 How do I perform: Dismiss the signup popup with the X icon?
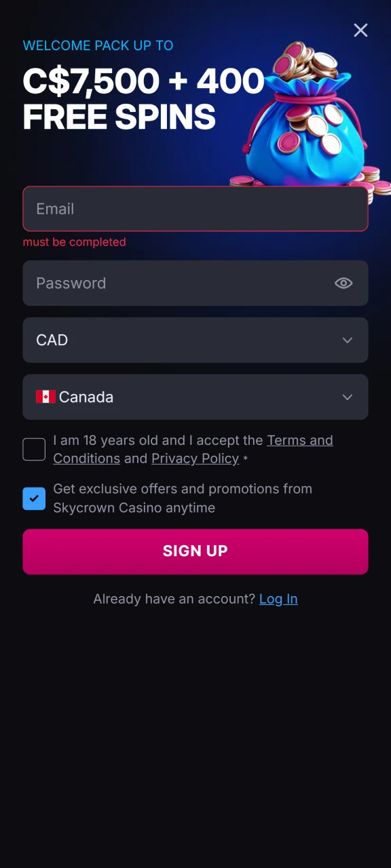point(360,31)
